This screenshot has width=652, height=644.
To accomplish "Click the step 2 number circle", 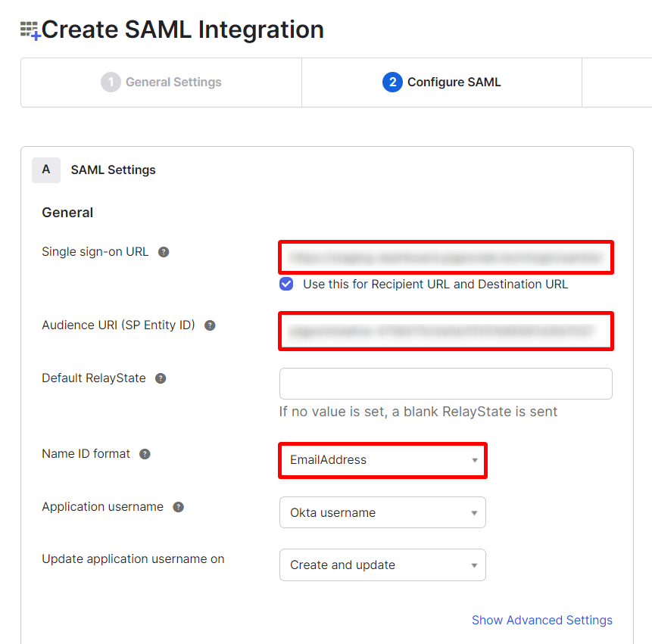I will pos(392,82).
